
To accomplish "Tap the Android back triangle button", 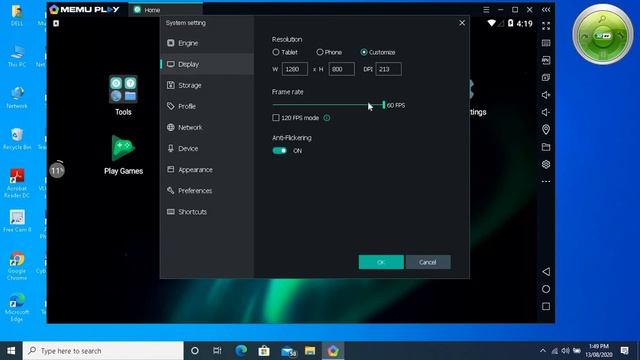I will pyautogui.click(x=546, y=272).
